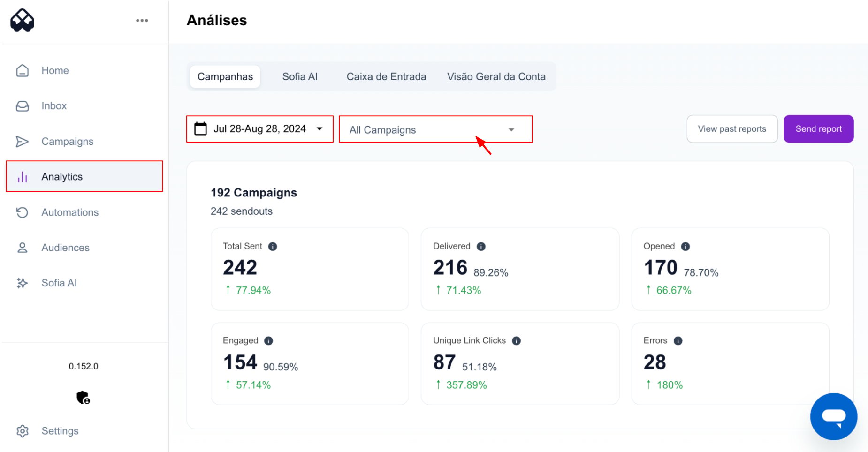Screen dimensions: 868x452
Task: Click the Analytics bar chart icon
Action: point(22,177)
